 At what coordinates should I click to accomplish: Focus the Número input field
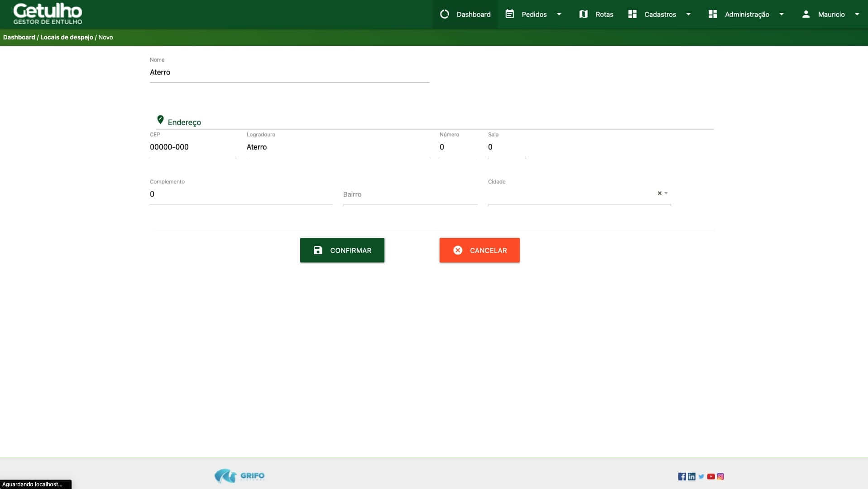coord(458,147)
